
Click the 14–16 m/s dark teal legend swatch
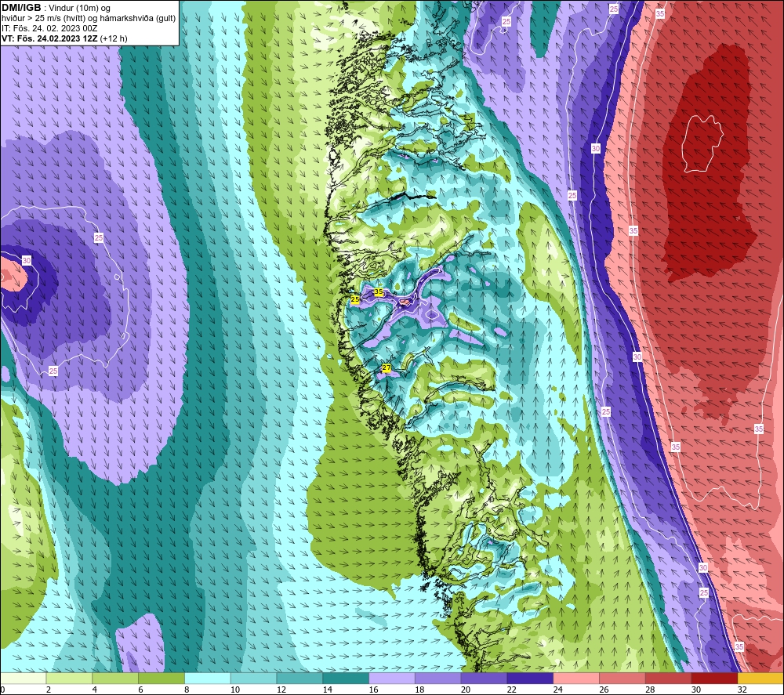pyautogui.click(x=346, y=678)
